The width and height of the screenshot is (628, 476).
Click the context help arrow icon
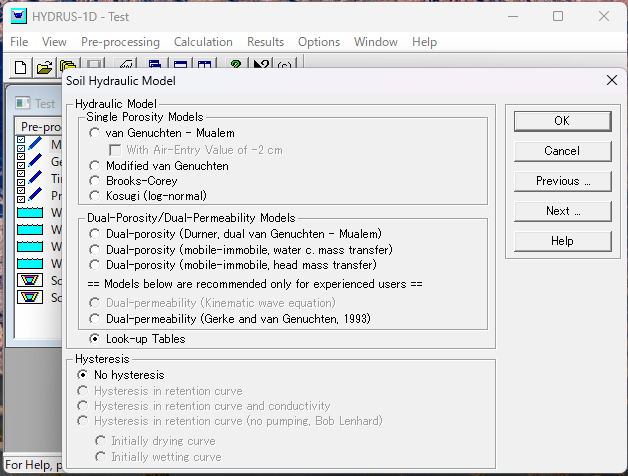(260, 66)
